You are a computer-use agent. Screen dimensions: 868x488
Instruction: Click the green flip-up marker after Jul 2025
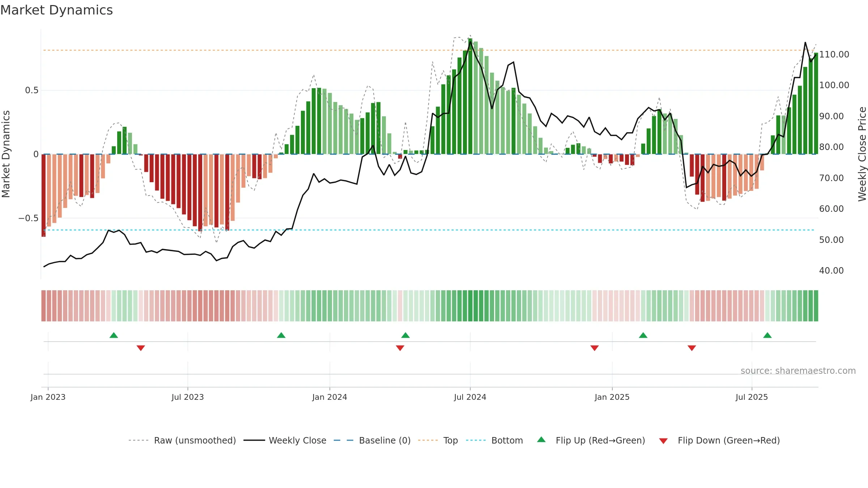point(767,335)
